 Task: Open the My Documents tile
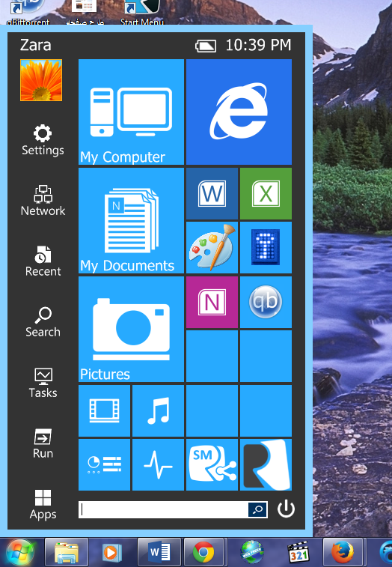tap(131, 220)
